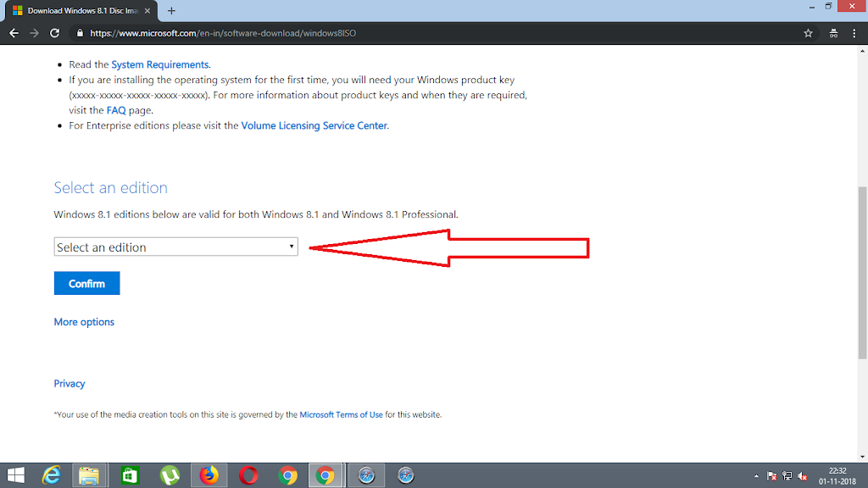Image resolution: width=868 pixels, height=488 pixels.
Task: Show hidden system tray icons
Action: click(755, 475)
